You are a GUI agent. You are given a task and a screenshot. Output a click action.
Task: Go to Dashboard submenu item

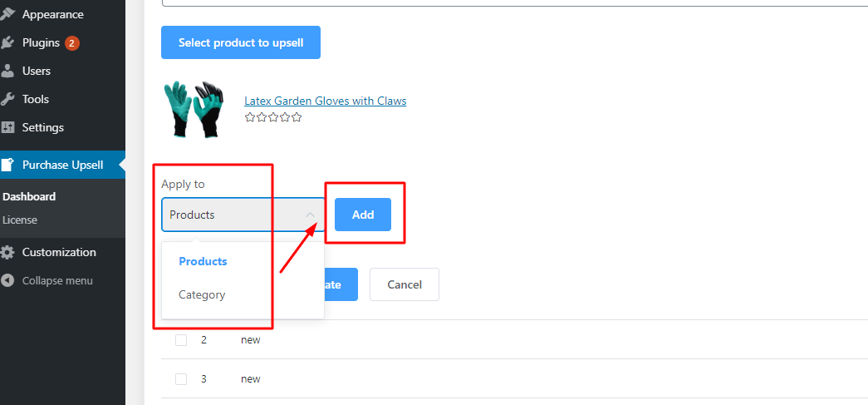tap(29, 197)
